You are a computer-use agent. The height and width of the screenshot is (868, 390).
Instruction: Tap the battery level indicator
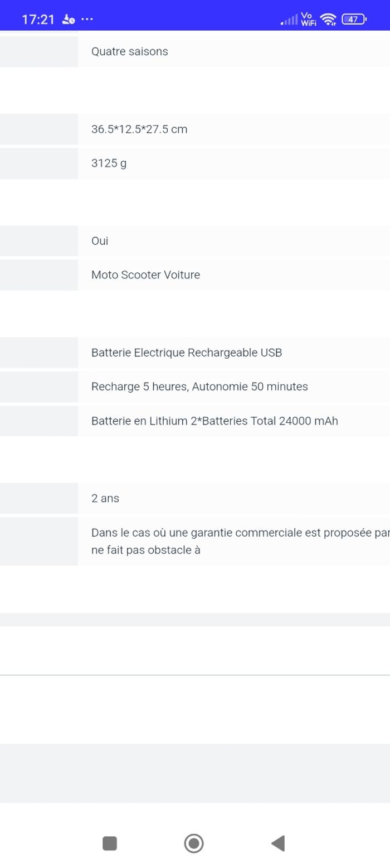coord(354,20)
